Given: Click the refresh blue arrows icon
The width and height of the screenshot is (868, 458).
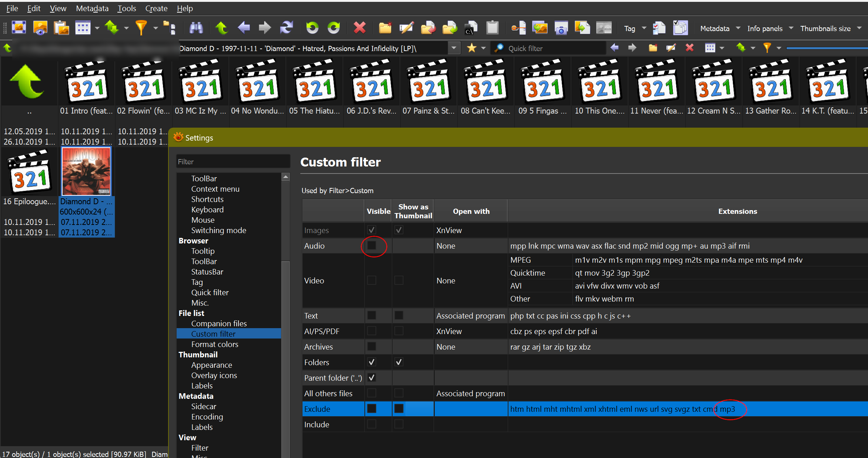Looking at the screenshot, I should 286,28.
